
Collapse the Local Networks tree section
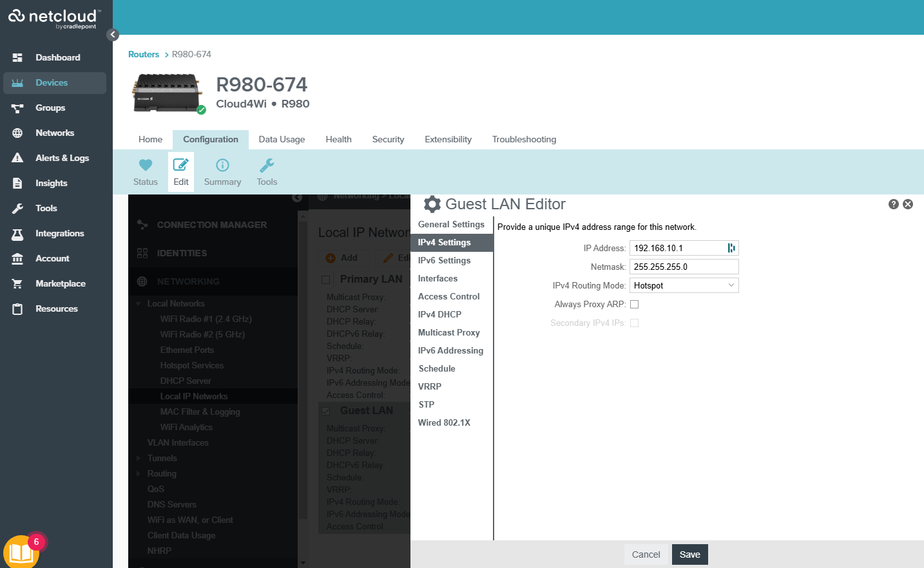coord(139,304)
